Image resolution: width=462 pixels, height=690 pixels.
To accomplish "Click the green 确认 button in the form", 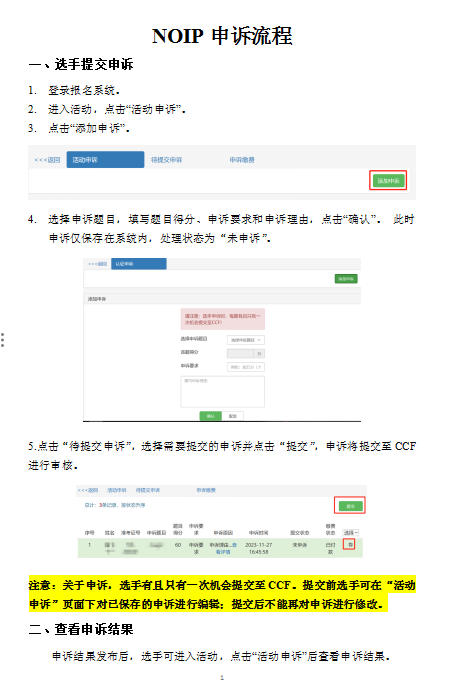I will [211, 416].
